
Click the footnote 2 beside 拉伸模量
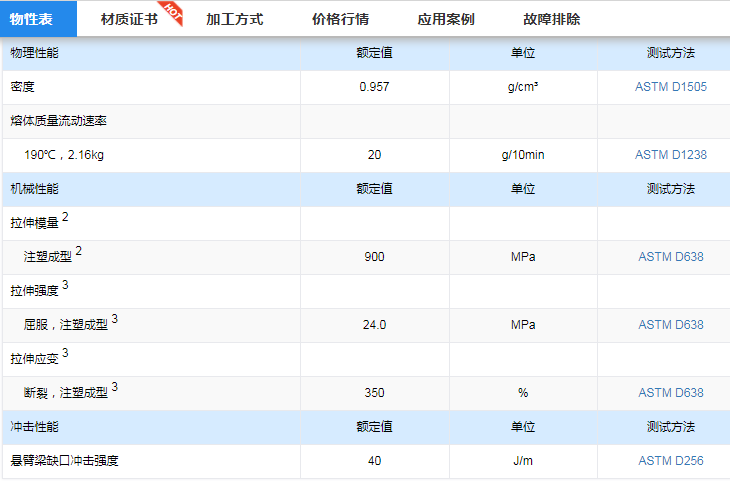(65, 217)
